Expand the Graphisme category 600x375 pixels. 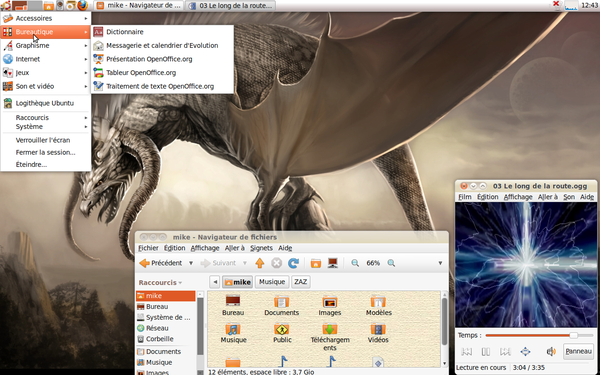(x=46, y=46)
